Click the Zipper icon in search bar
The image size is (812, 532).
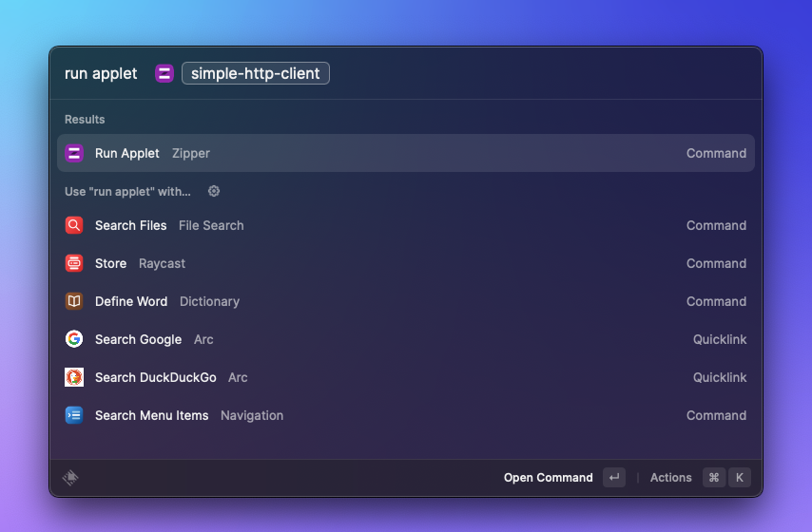click(x=164, y=73)
